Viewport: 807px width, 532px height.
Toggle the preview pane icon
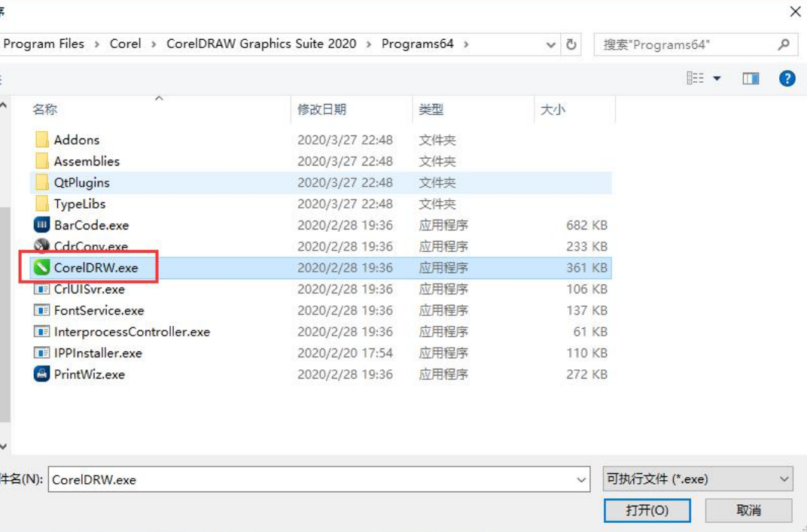tap(751, 78)
